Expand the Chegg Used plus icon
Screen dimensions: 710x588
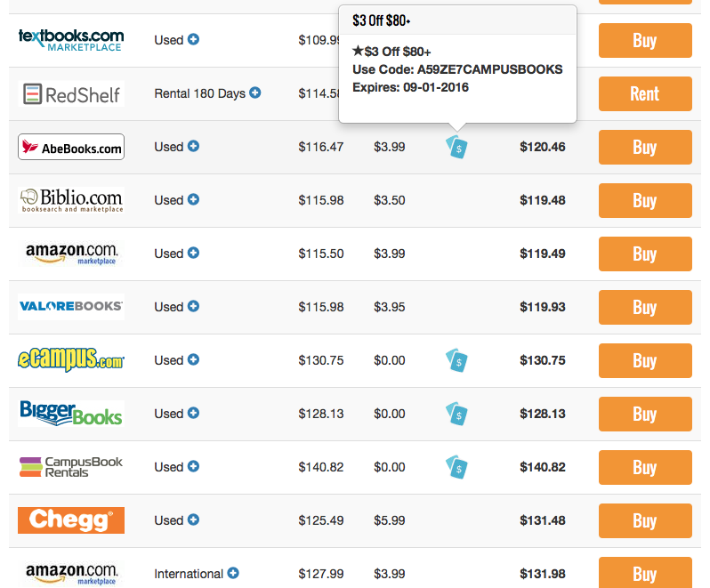pyautogui.click(x=193, y=520)
